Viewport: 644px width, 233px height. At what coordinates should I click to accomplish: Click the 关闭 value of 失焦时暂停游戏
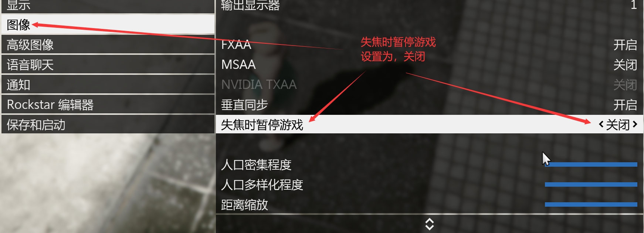pyautogui.click(x=618, y=124)
